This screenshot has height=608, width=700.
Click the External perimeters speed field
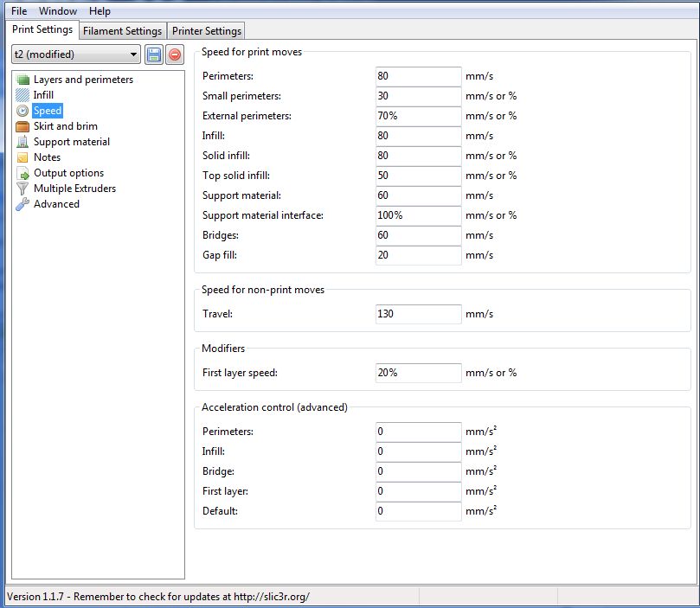tap(419, 116)
